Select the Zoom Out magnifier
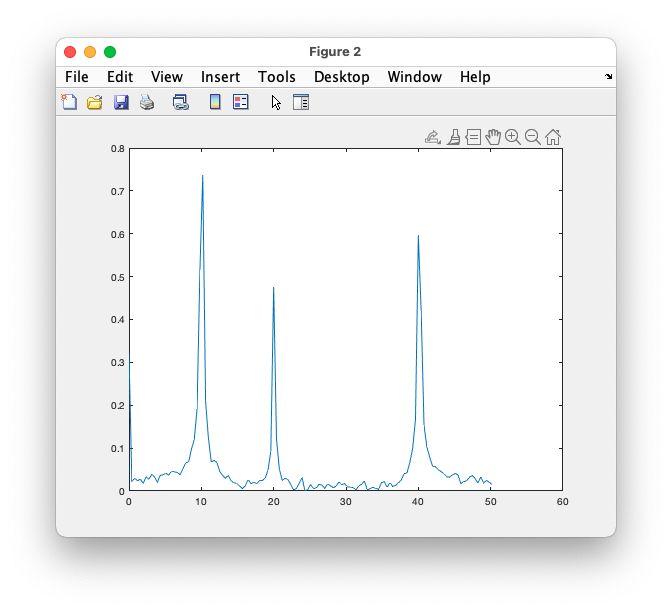 click(x=533, y=137)
